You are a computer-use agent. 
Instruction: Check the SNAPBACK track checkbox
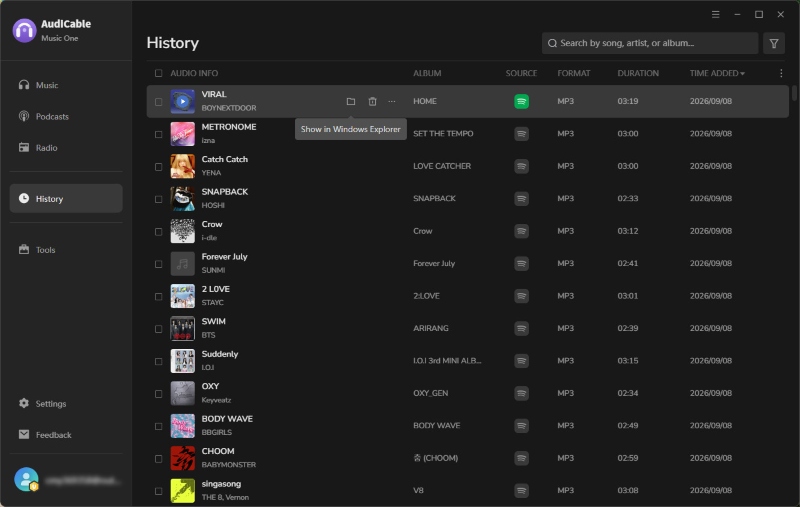point(158,199)
